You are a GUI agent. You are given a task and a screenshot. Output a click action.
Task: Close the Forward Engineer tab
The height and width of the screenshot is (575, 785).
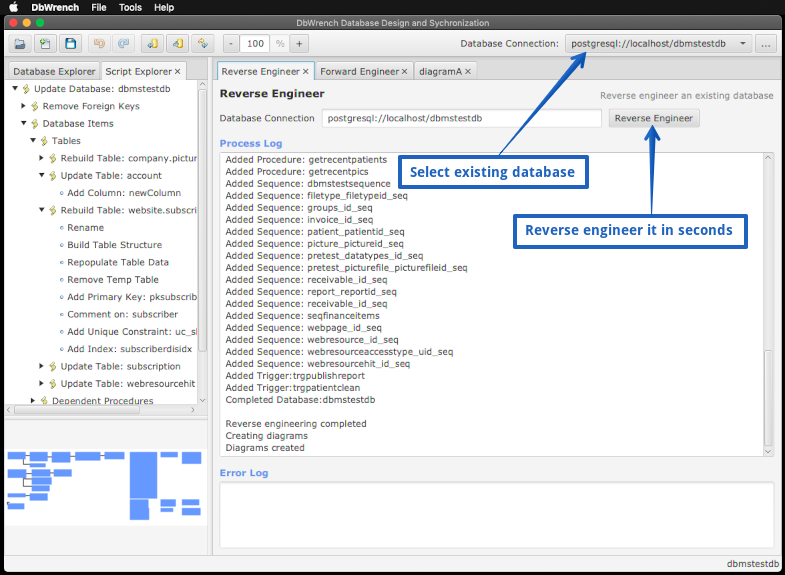click(405, 72)
